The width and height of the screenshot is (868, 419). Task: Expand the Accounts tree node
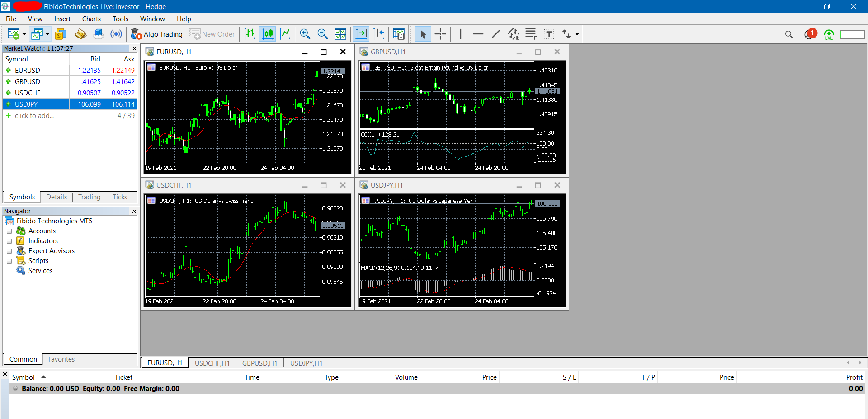pos(9,231)
